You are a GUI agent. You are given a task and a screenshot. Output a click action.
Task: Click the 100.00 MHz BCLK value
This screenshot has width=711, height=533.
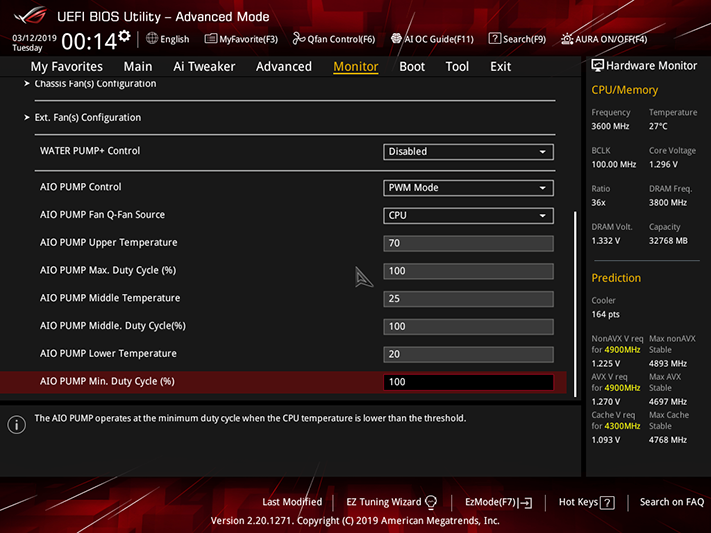614,165
